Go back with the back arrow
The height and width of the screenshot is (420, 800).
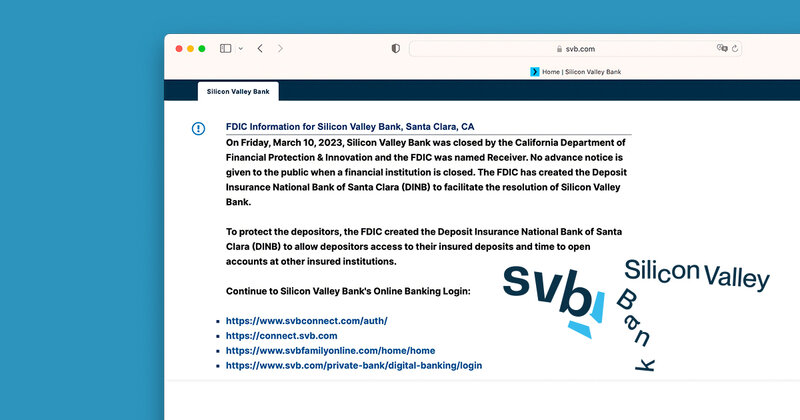[260, 48]
